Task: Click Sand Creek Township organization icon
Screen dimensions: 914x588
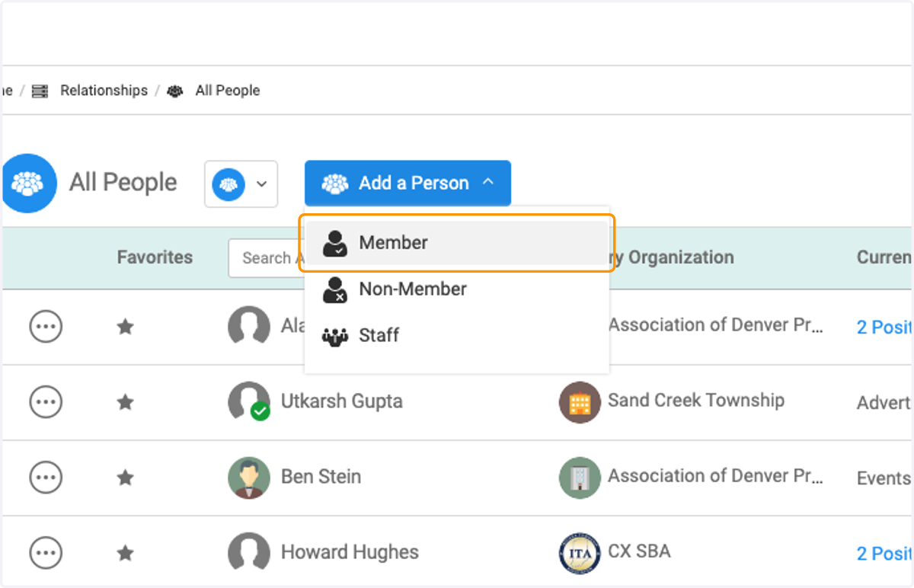Action: tap(580, 402)
